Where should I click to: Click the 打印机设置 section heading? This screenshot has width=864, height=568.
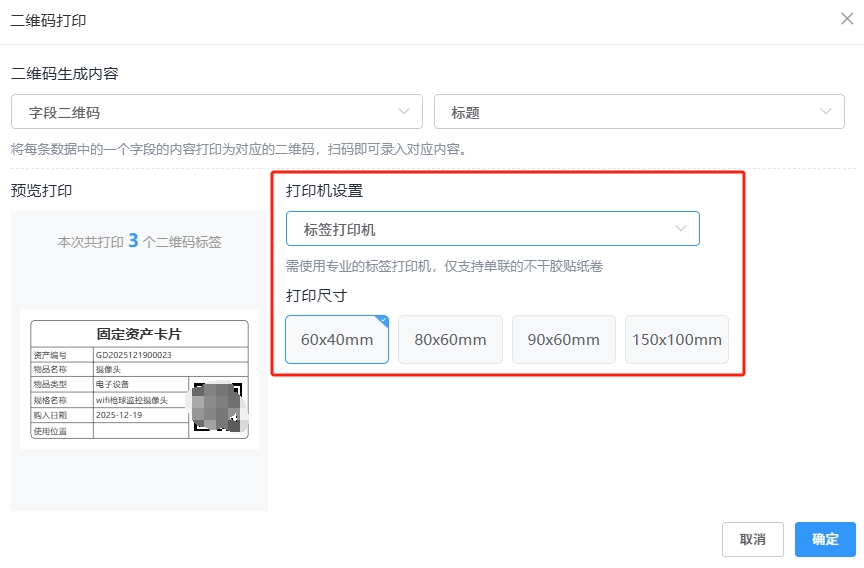pos(324,190)
